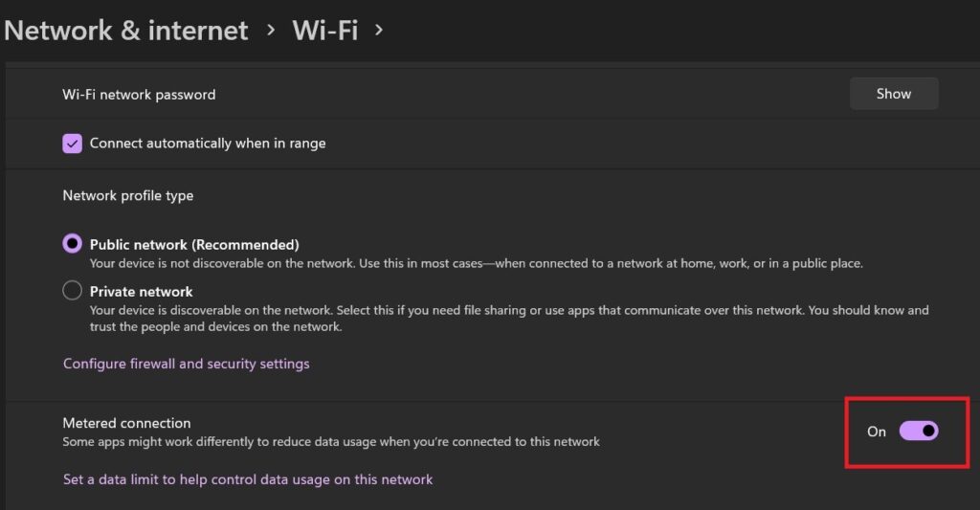The width and height of the screenshot is (980, 510).
Task: Select the Public network radio button
Action: click(x=73, y=243)
